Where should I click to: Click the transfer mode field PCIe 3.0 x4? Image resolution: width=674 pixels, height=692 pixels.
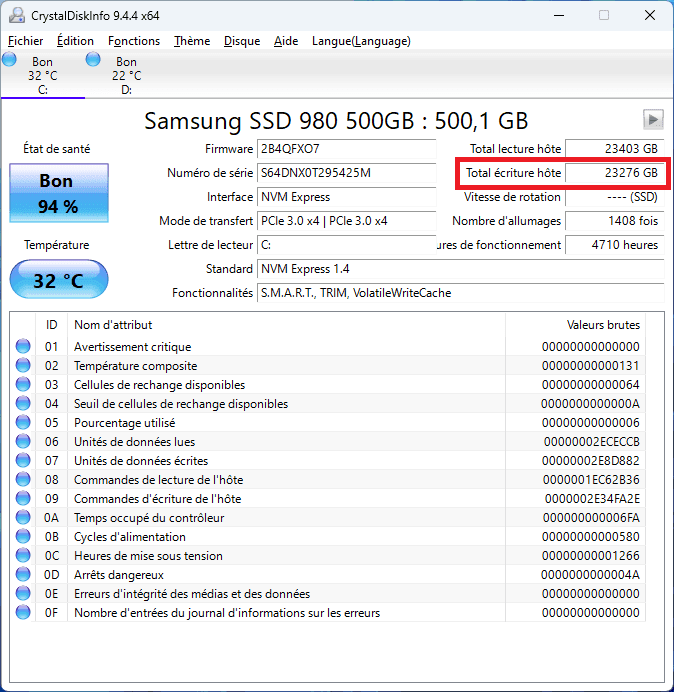(x=346, y=221)
